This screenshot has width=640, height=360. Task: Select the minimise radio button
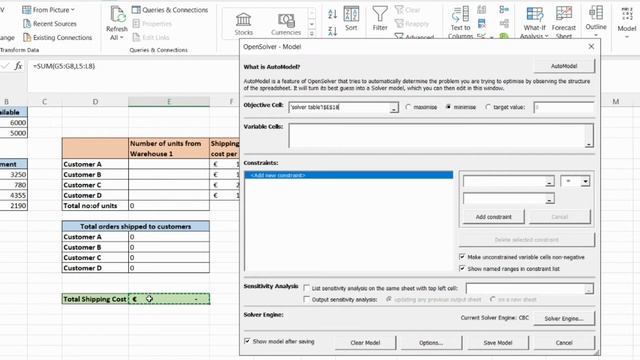tap(448, 107)
